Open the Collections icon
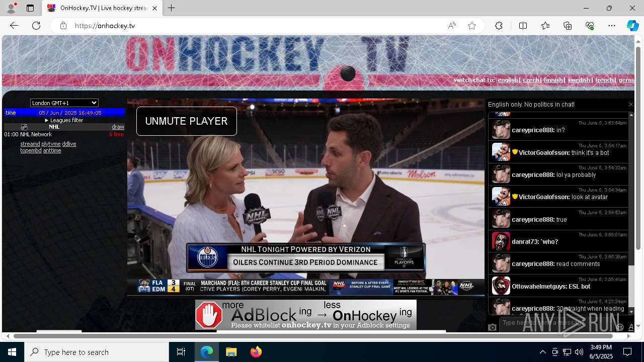The width and height of the screenshot is (644, 362). (x=568, y=26)
